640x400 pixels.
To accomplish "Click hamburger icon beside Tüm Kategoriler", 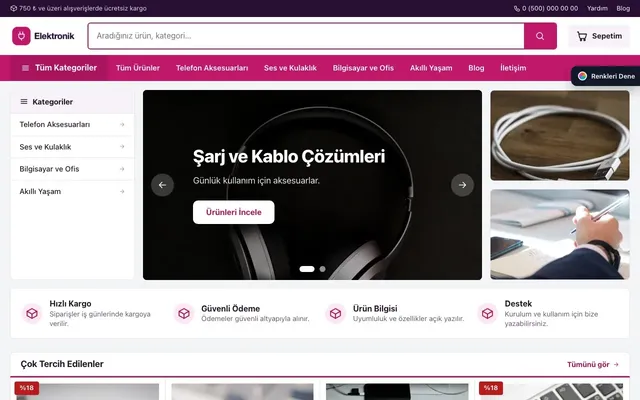I will point(25,68).
